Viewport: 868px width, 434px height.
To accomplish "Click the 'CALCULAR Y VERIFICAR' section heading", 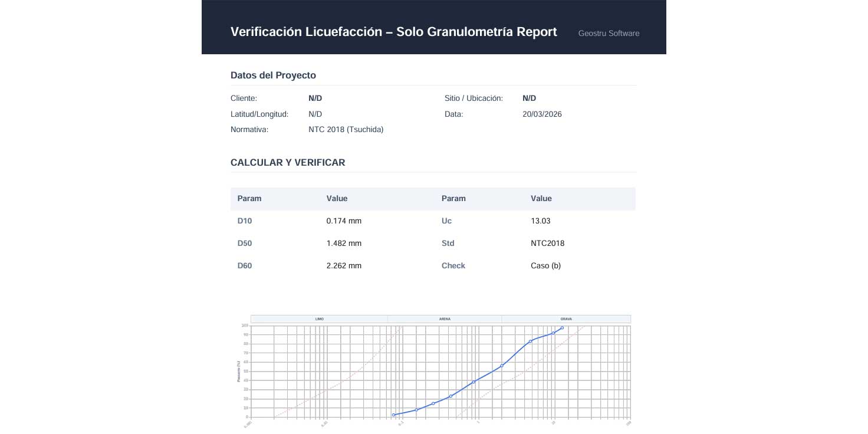I will point(288,163).
